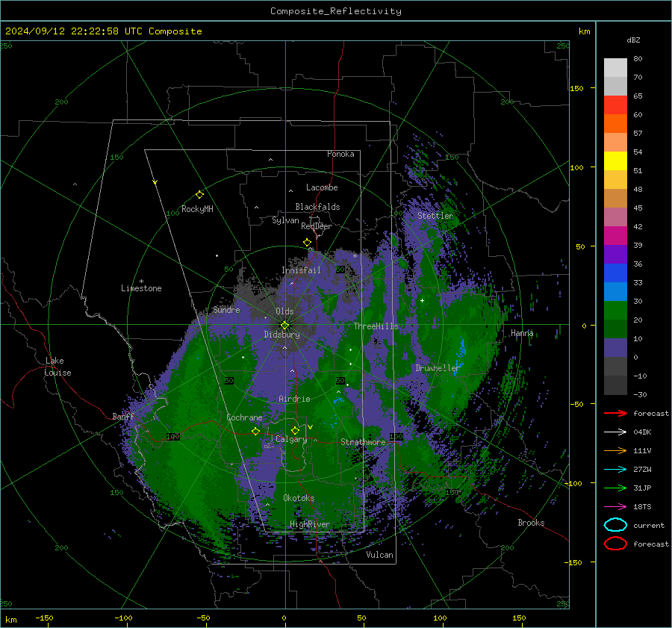Click the blue 33 dBZ color swatch
Image resolution: width=672 pixels, height=628 pixels.
tap(615, 273)
